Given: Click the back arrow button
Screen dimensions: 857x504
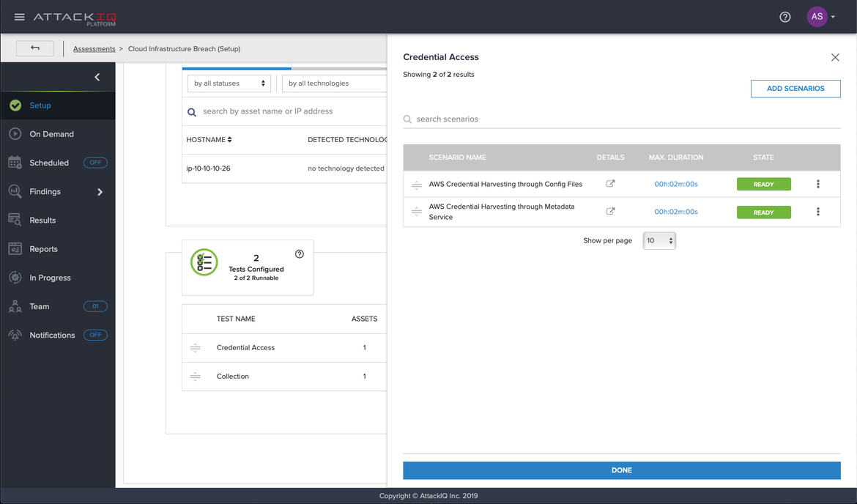Looking at the screenshot, I should 35,48.
